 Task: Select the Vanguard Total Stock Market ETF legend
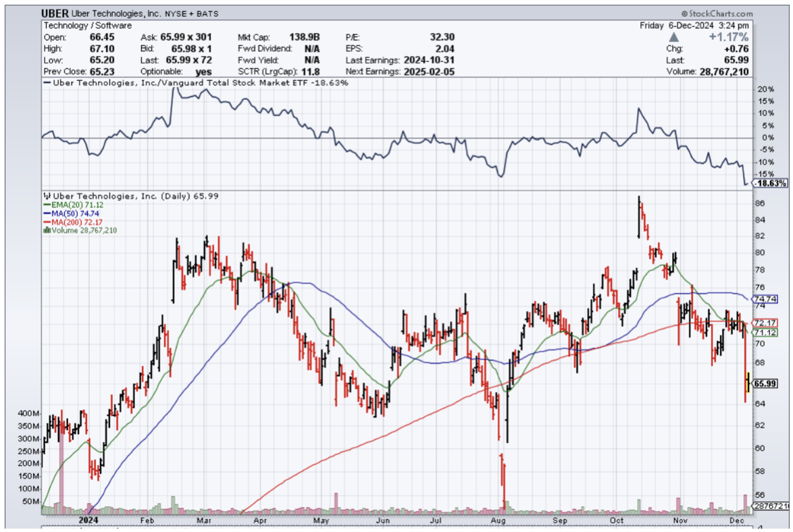point(195,82)
